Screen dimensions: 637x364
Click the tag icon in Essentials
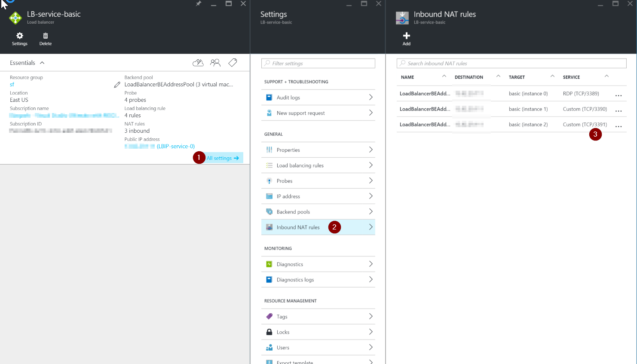coord(233,63)
